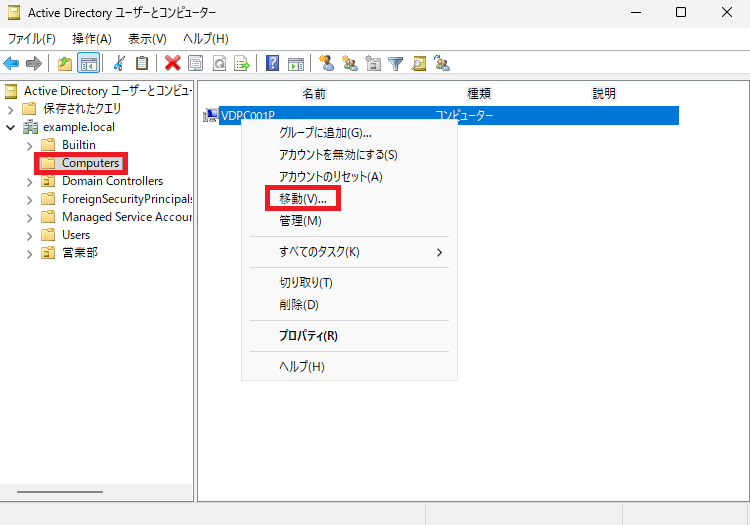Create a new group via toolbar icon
The width and height of the screenshot is (750, 525).
click(x=350, y=63)
